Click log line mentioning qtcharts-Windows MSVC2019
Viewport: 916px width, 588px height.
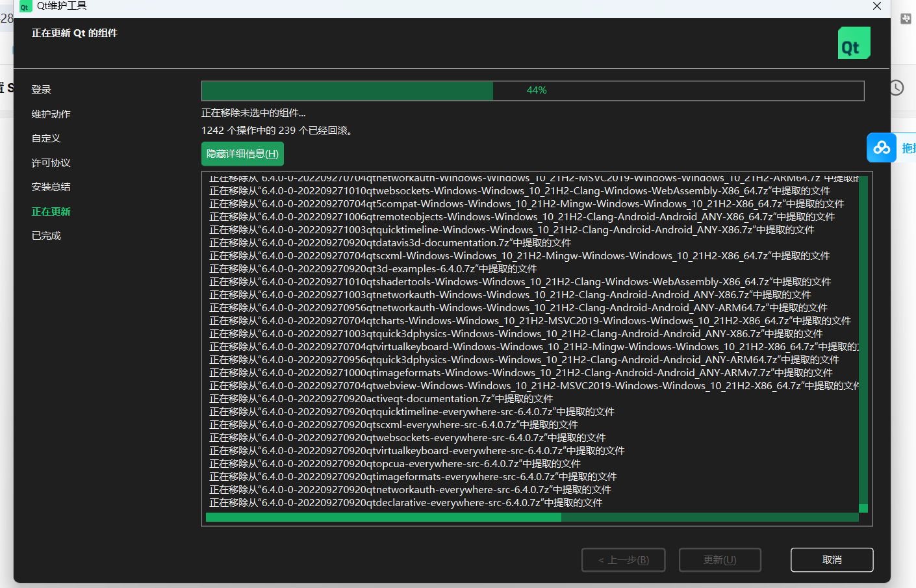pyautogui.click(x=530, y=321)
